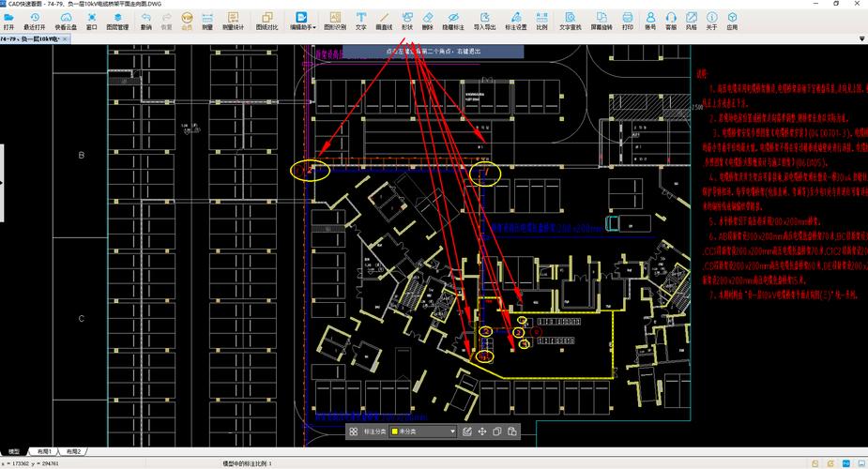
Task: Switch to the 布局2 layout tab
Action: 73,452
